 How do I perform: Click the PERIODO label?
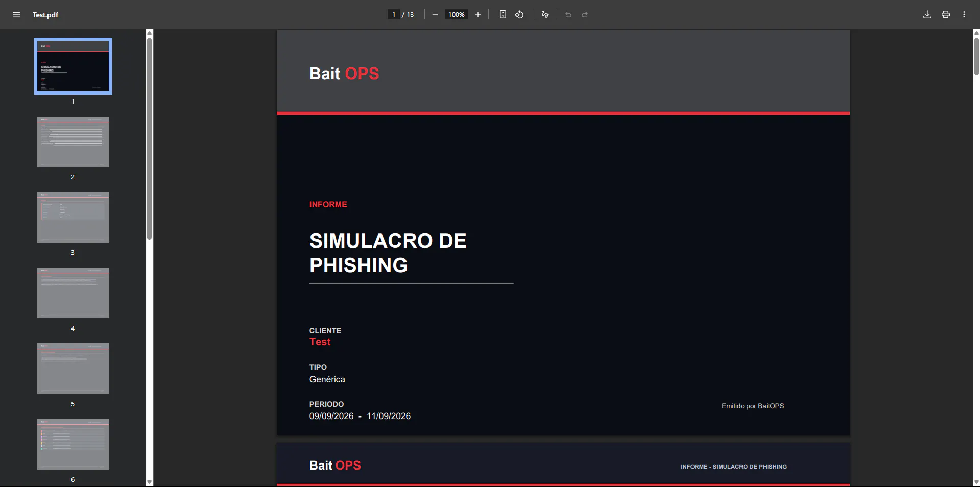pyautogui.click(x=326, y=404)
